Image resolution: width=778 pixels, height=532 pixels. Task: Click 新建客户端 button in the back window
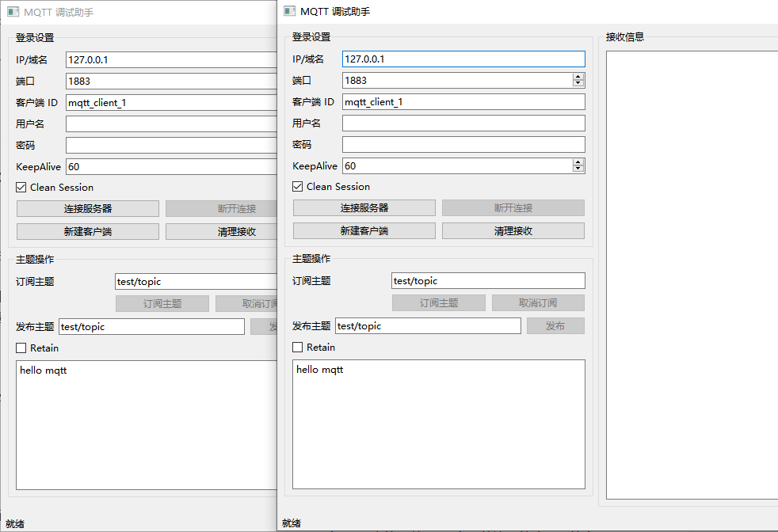(x=88, y=231)
